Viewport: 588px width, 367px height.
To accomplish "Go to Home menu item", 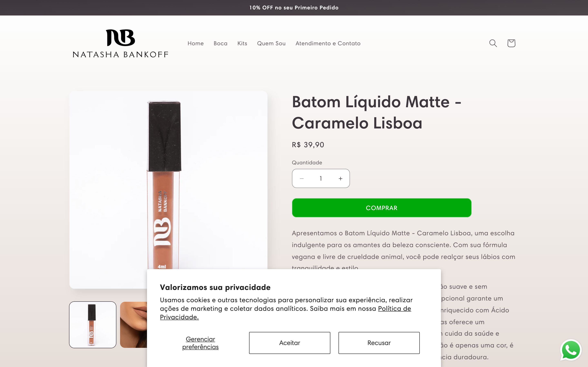I will tap(196, 43).
